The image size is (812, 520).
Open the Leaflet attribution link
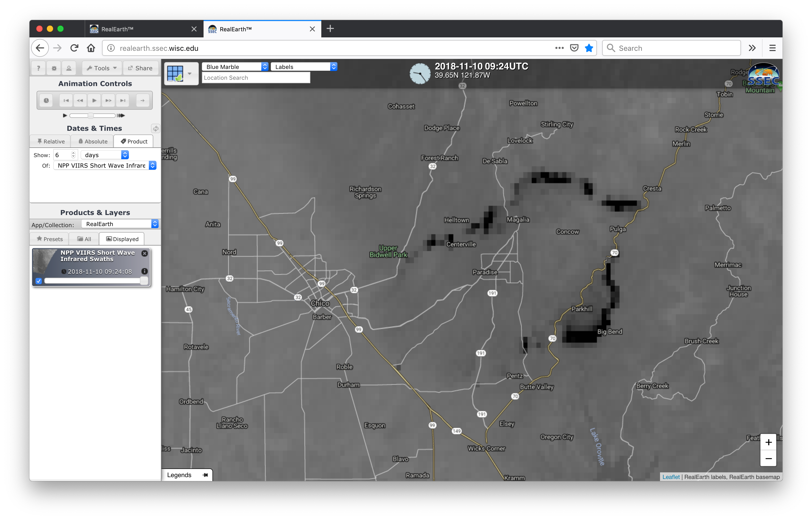click(671, 477)
